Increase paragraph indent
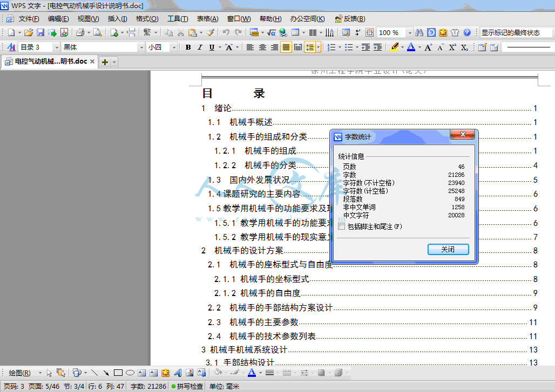555x392 pixels. pos(378,47)
